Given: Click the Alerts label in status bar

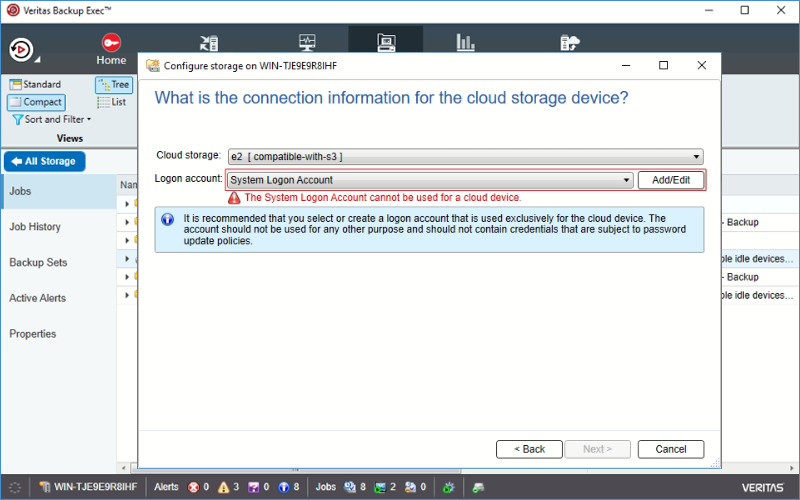Looking at the screenshot, I should tap(166, 487).
